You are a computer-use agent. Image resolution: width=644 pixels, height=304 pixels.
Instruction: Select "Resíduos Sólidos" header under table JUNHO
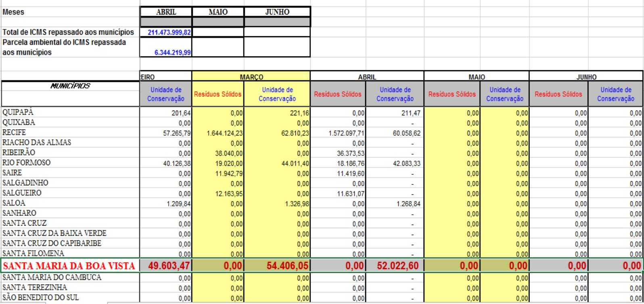pyautogui.click(x=558, y=94)
